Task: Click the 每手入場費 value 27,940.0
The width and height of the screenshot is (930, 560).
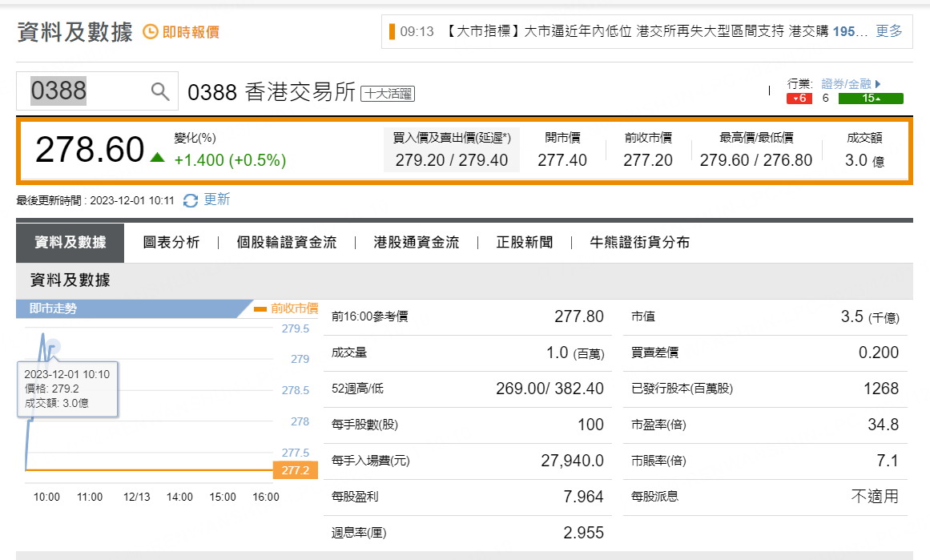Action: pyautogui.click(x=573, y=461)
